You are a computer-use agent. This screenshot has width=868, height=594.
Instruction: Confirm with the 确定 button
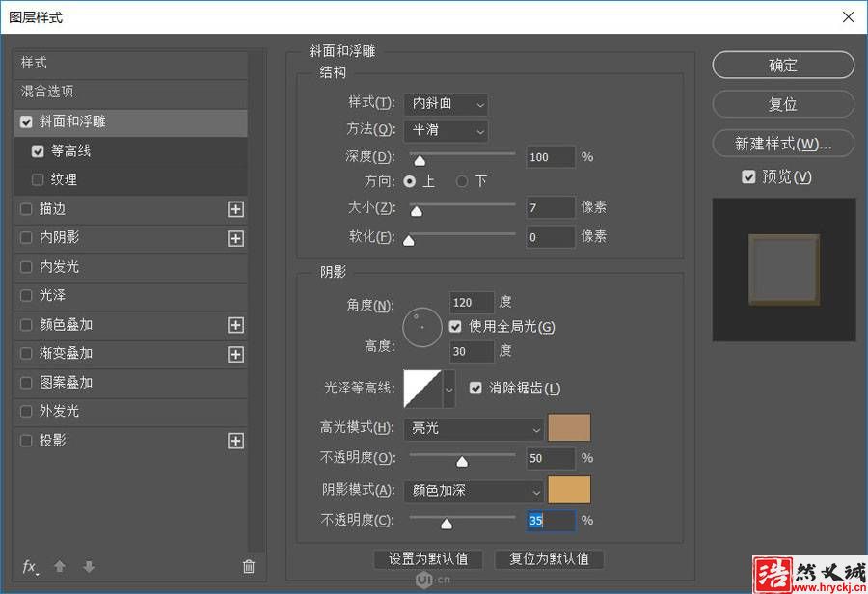click(x=783, y=66)
